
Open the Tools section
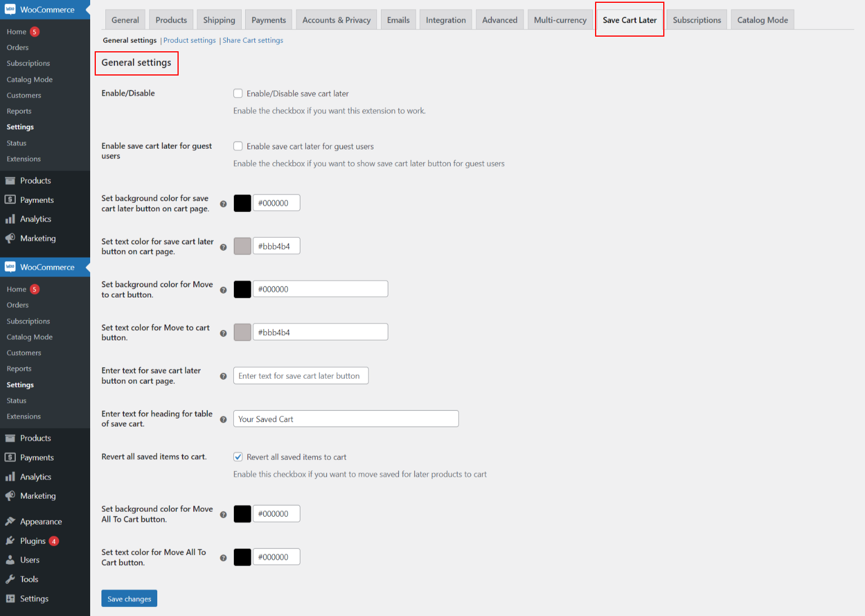click(28, 579)
